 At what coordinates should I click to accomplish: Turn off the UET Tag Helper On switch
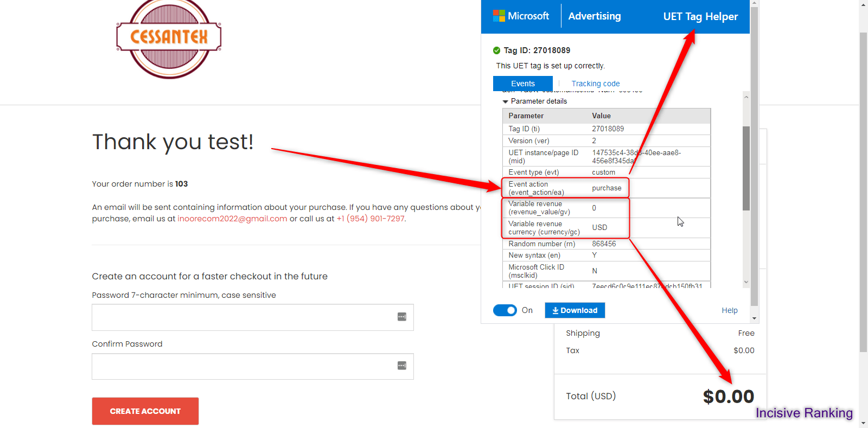[505, 310]
